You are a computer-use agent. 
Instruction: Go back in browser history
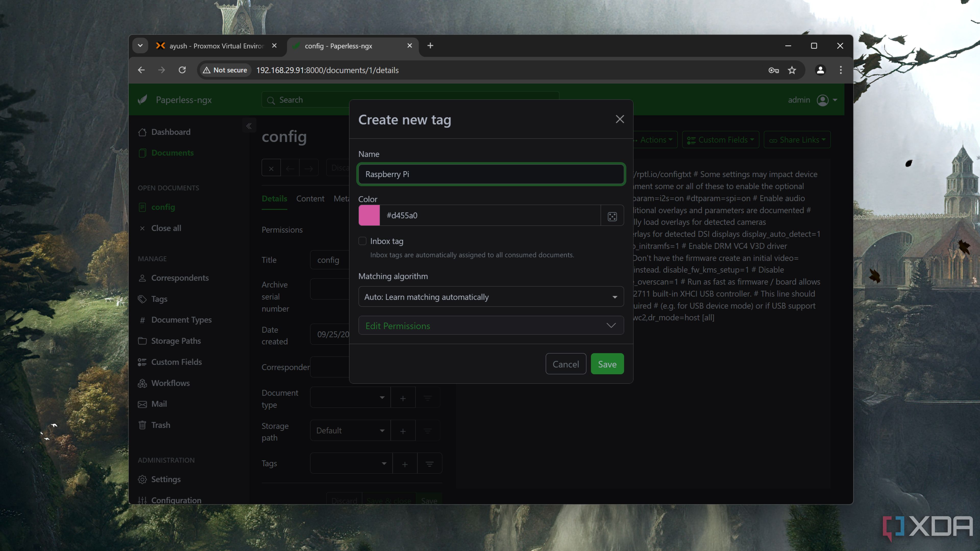click(x=141, y=70)
